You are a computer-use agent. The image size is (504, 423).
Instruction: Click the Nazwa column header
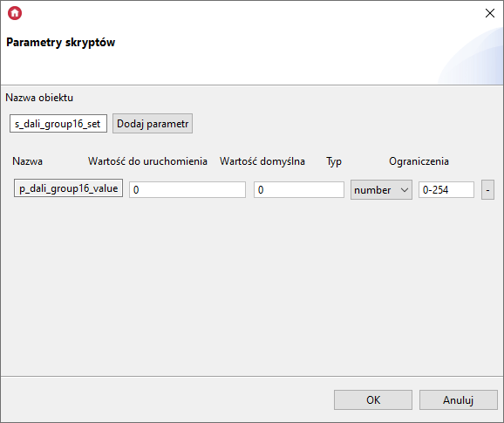[x=27, y=161]
